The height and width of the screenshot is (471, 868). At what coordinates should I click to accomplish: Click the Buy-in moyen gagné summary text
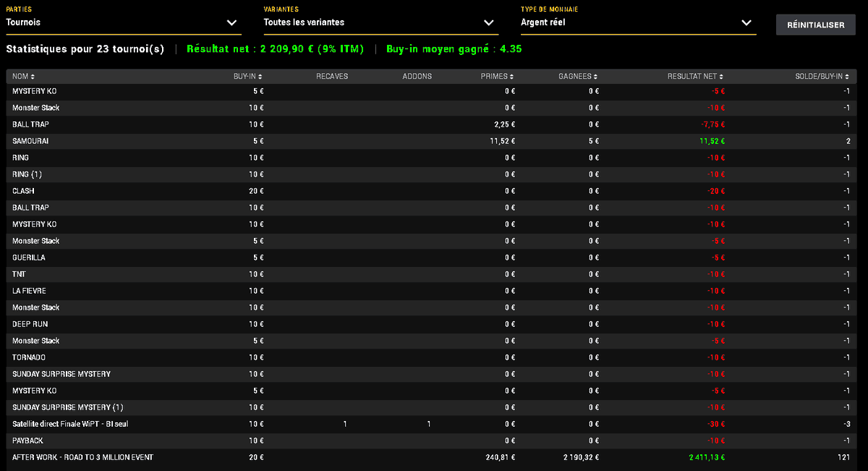(x=454, y=49)
